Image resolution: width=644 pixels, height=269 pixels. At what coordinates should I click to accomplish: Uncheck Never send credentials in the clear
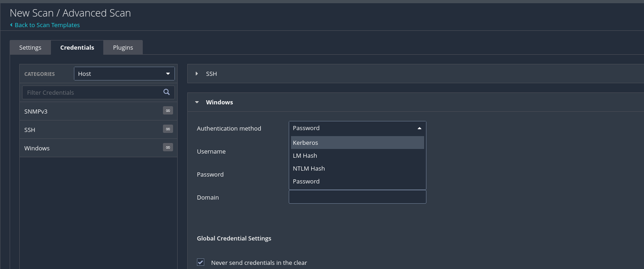coord(201,262)
